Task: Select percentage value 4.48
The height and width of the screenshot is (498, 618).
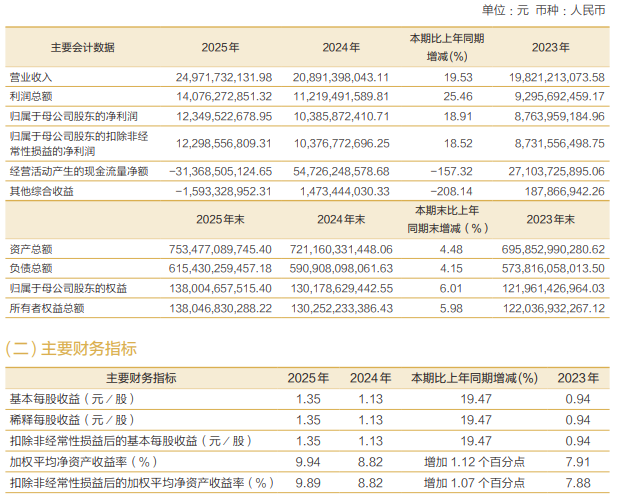Action: coord(451,249)
